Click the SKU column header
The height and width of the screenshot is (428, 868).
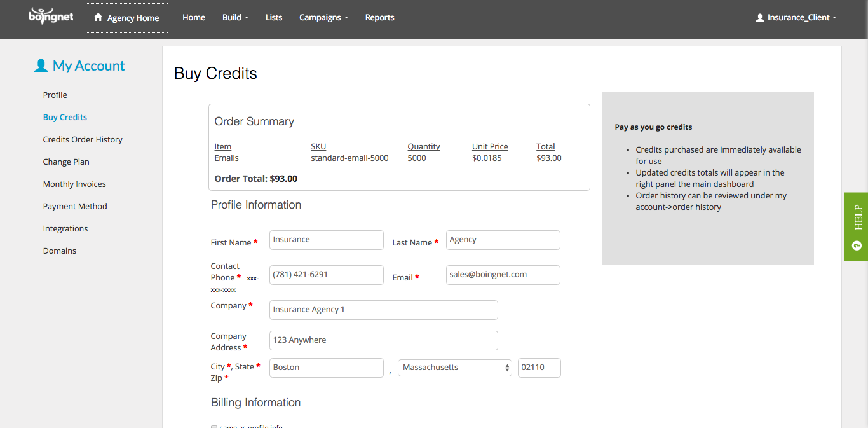coord(318,146)
